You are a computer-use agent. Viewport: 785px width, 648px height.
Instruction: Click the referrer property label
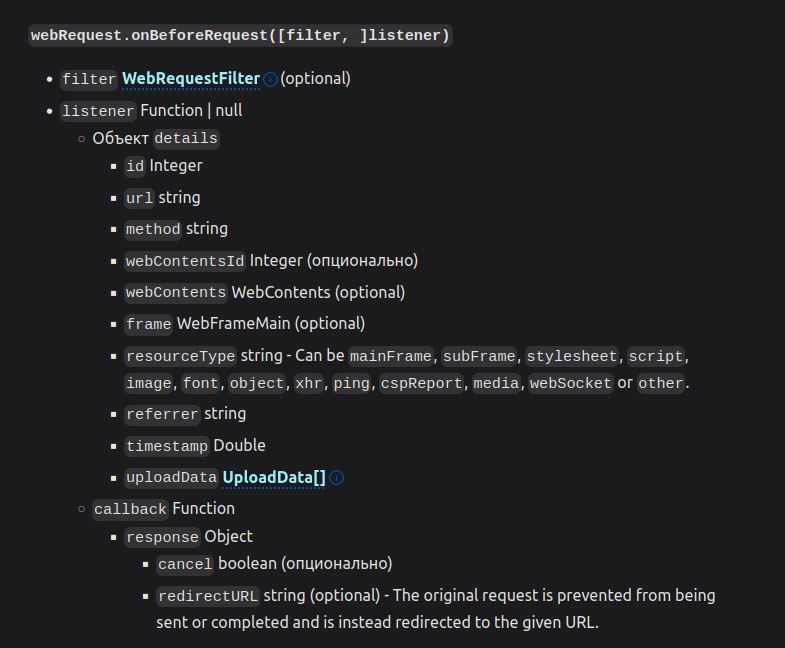coord(162,415)
